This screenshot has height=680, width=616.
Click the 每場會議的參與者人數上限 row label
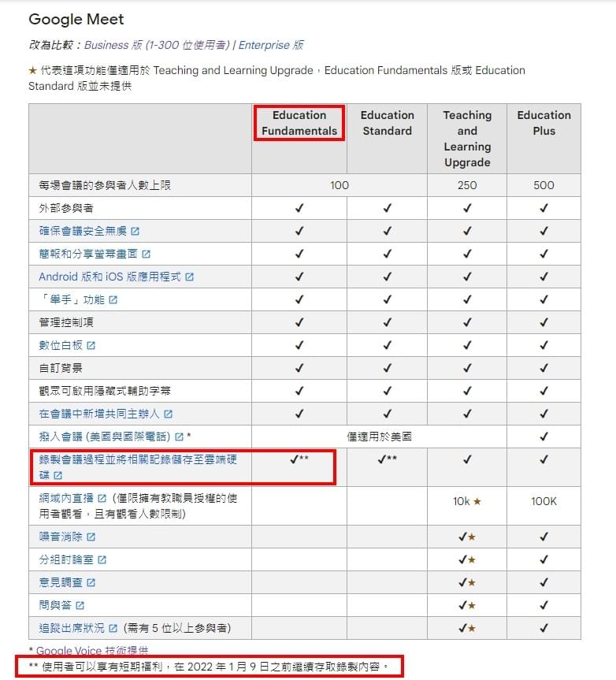pyautogui.click(x=105, y=185)
